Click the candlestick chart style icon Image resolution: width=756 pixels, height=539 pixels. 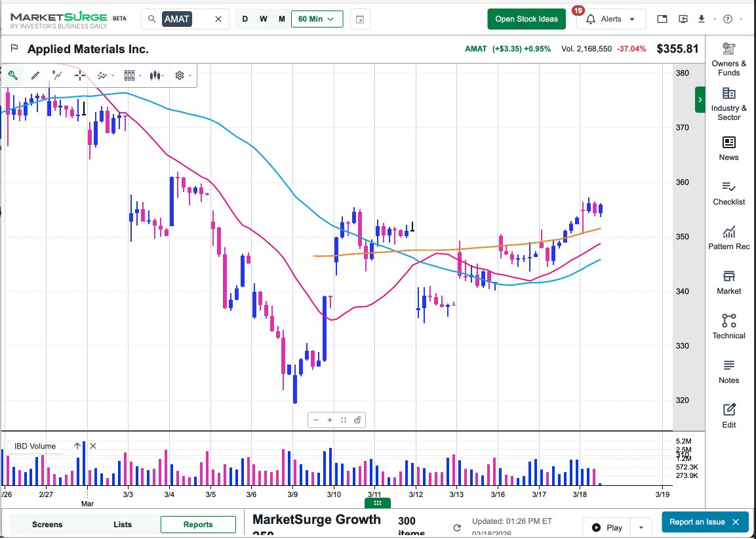point(155,75)
